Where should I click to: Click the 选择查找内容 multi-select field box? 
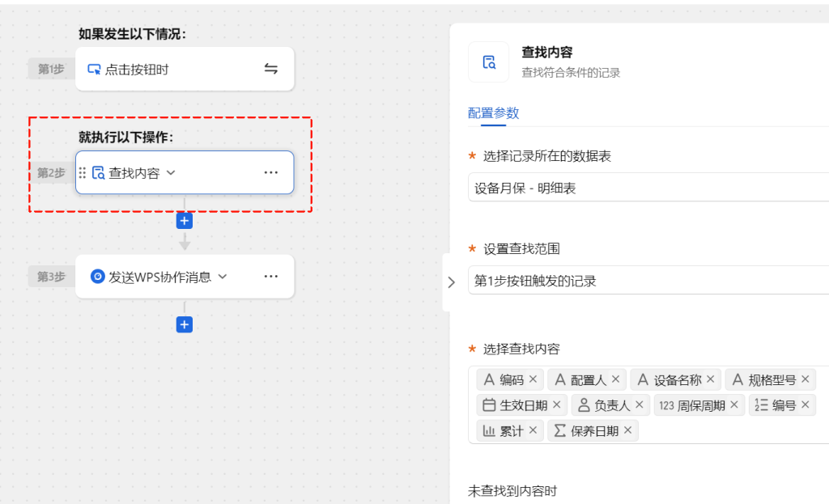coord(648,404)
